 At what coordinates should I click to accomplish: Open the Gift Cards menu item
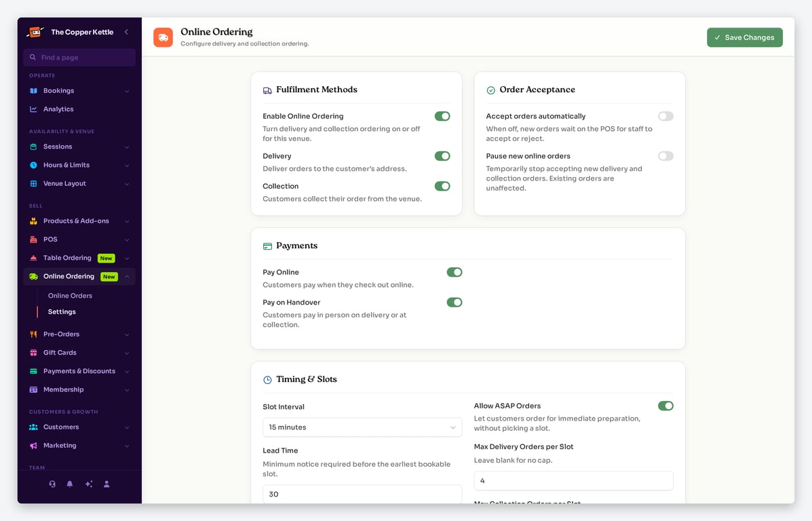pyautogui.click(x=79, y=353)
